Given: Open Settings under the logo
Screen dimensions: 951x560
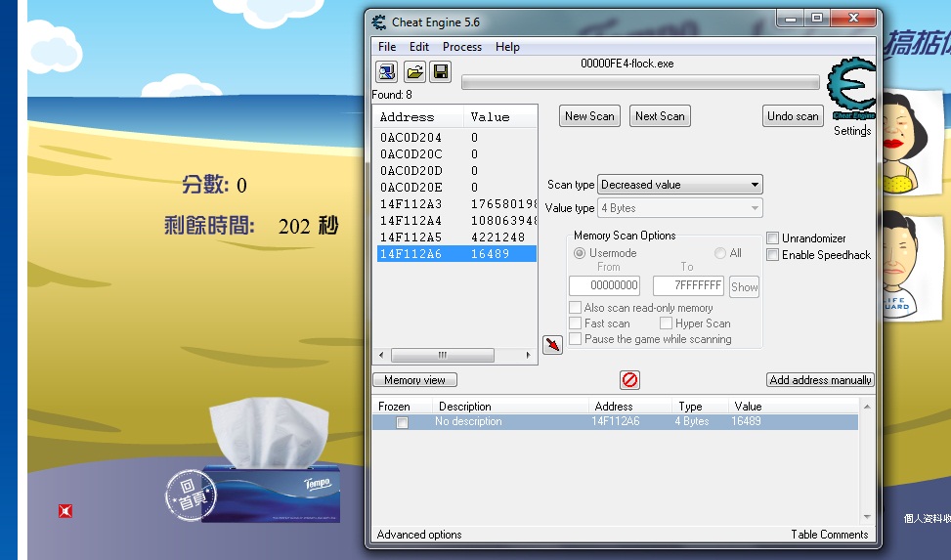Looking at the screenshot, I should coord(852,130).
